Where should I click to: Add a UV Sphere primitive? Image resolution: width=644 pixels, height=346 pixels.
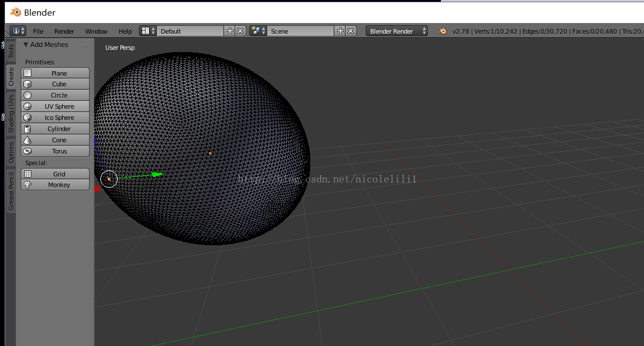(x=55, y=106)
